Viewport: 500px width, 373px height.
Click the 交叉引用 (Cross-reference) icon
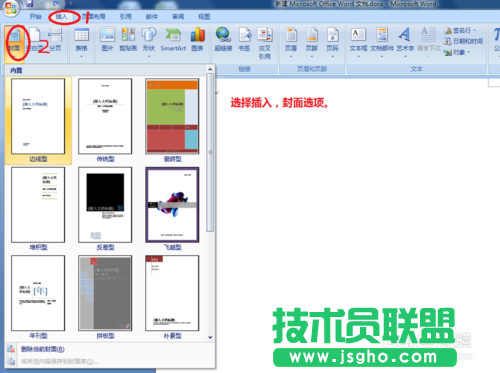[x=265, y=43]
